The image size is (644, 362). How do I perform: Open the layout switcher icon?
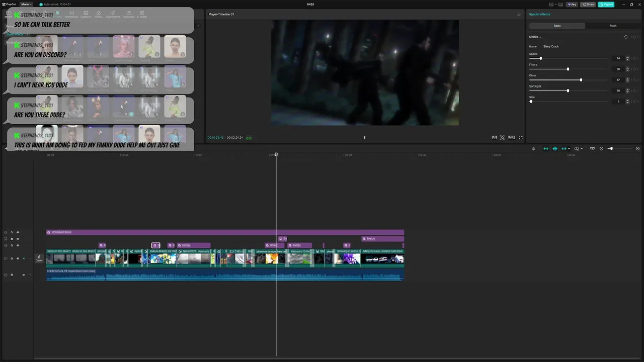551,5
